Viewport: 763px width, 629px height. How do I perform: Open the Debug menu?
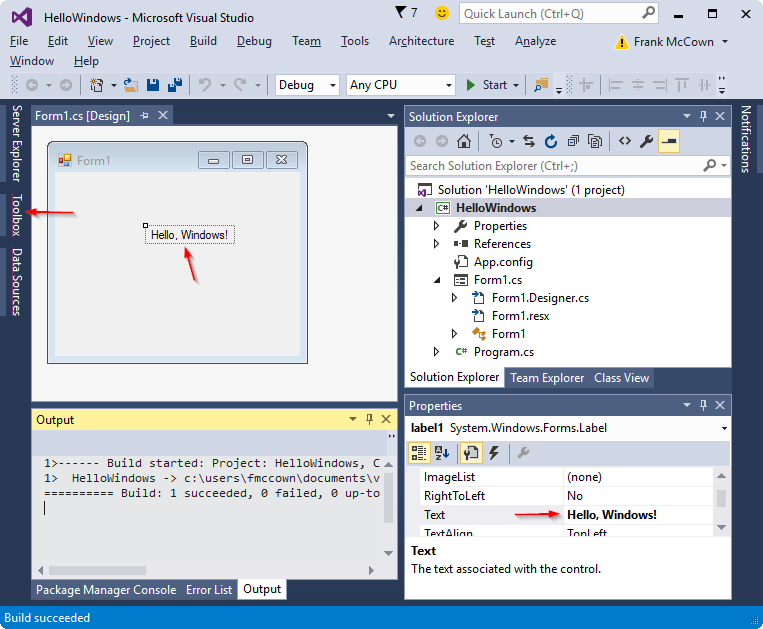pyautogui.click(x=254, y=41)
